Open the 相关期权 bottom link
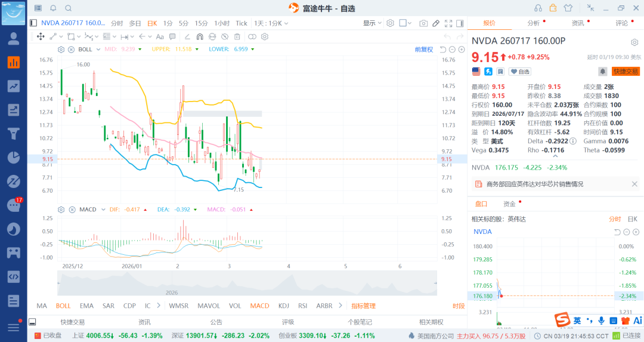The height and width of the screenshot is (342, 644). [431, 322]
